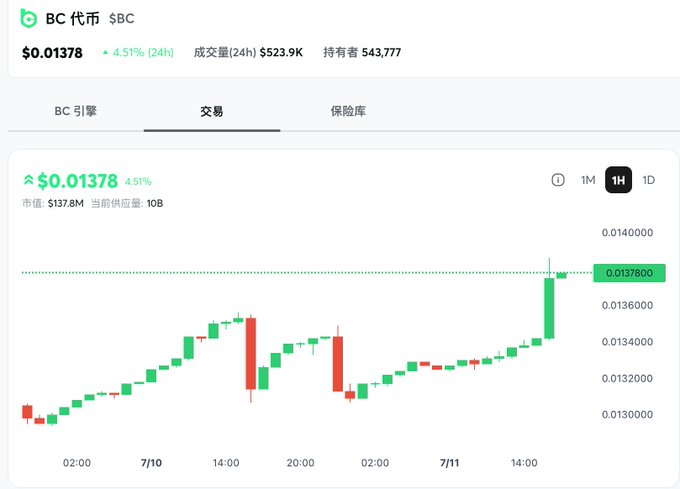Open the 保险库 tab
Image resolution: width=680 pixels, height=489 pixels.
click(x=348, y=111)
